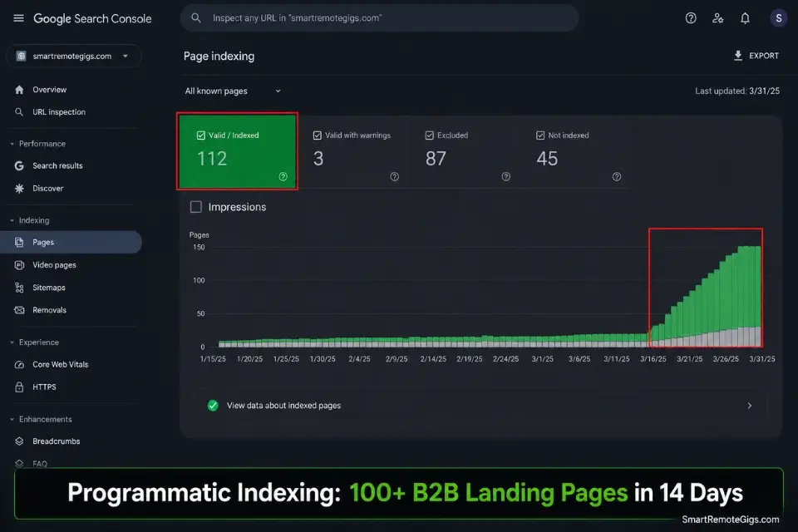Toggle the Not indexed checkbox
Viewport: 798px width, 532px height.
540,135
